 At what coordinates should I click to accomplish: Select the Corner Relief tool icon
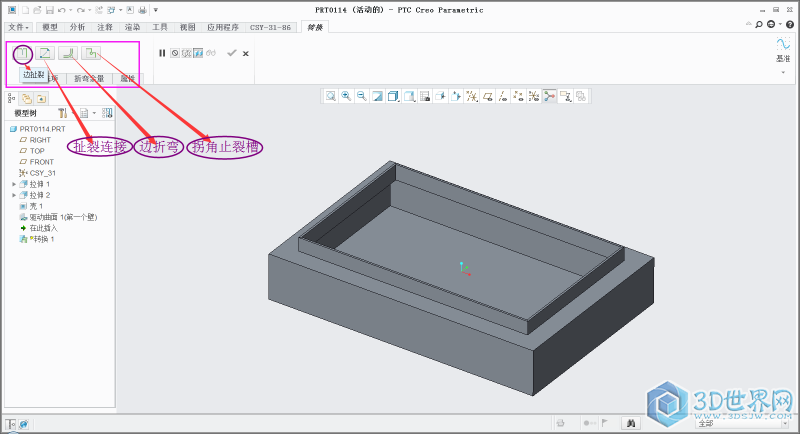tap(91, 53)
